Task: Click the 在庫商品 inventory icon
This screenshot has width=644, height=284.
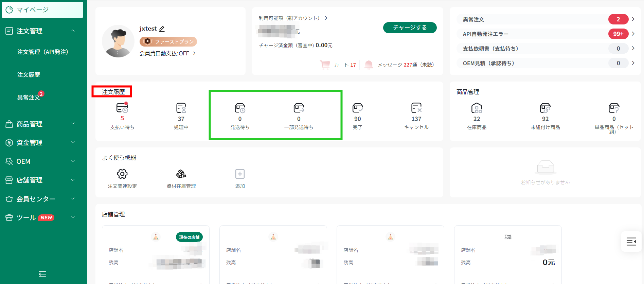Action: (x=477, y=108)
